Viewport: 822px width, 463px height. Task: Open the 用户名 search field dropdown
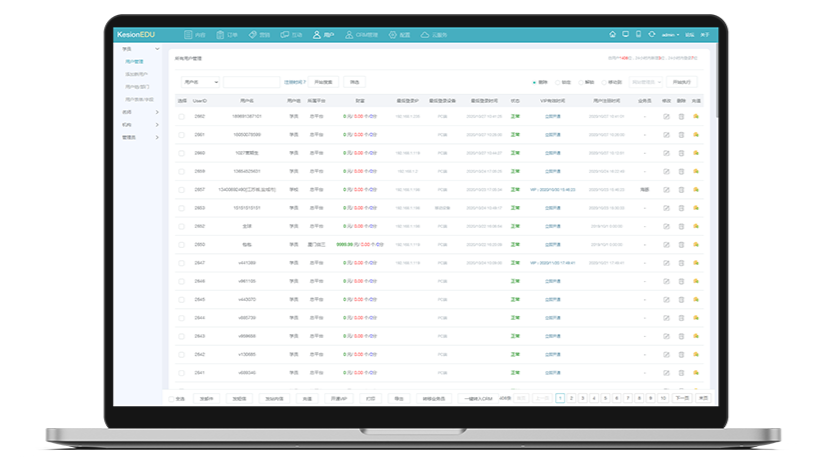click(x=200, y=82)
